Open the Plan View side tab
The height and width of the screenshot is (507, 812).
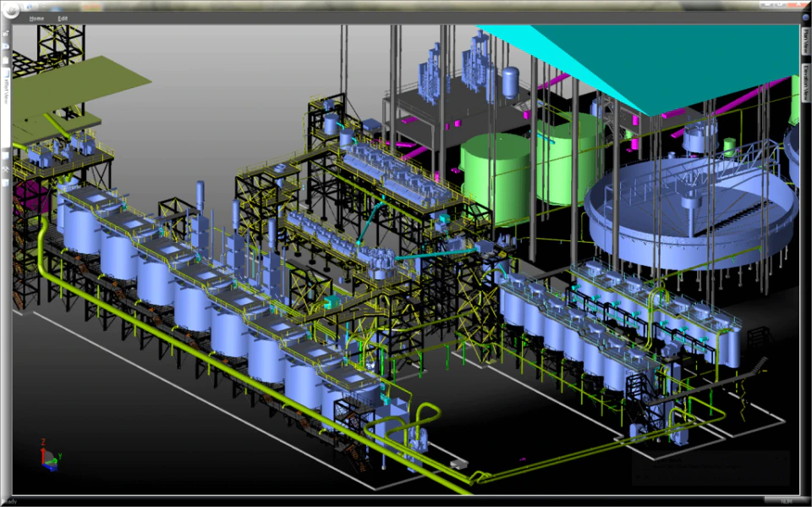tap(806, 41)
